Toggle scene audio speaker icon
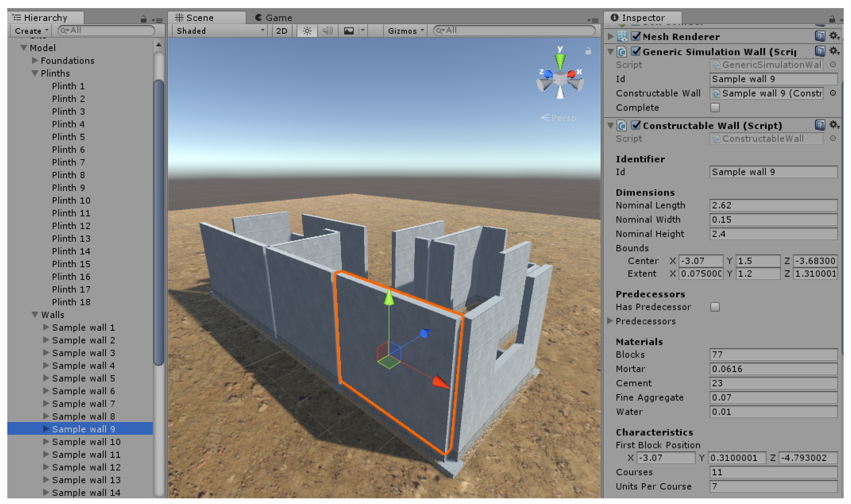The image size is (851, 504). coord(327,31)
